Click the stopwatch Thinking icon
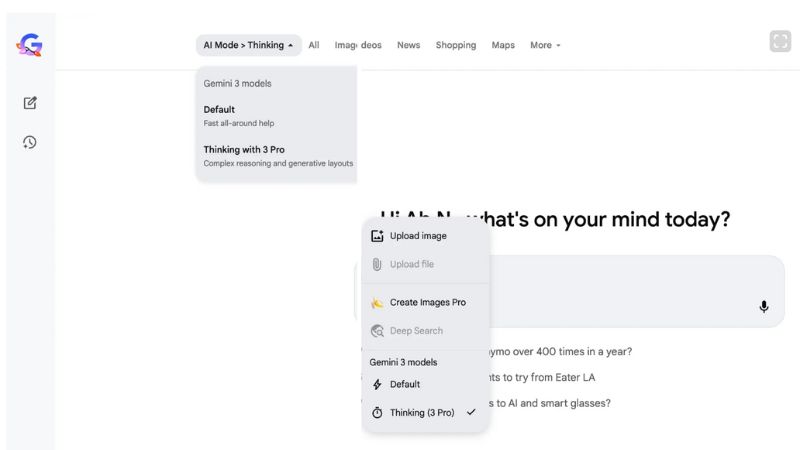The image size is (800, 450). 377,412
